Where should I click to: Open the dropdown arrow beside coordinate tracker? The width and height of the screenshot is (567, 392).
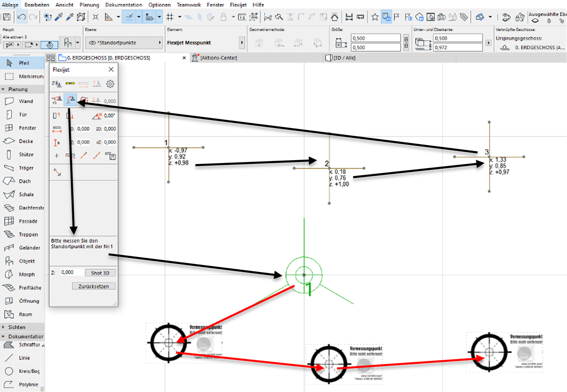(x=159, y=17)
